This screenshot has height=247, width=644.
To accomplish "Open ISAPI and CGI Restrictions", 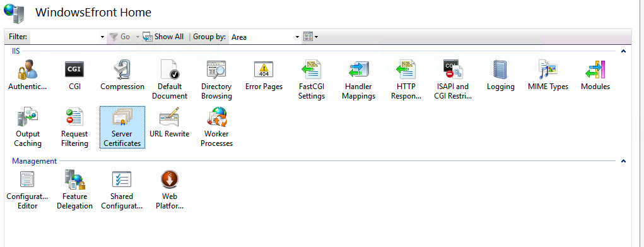I will click(453, 80).
